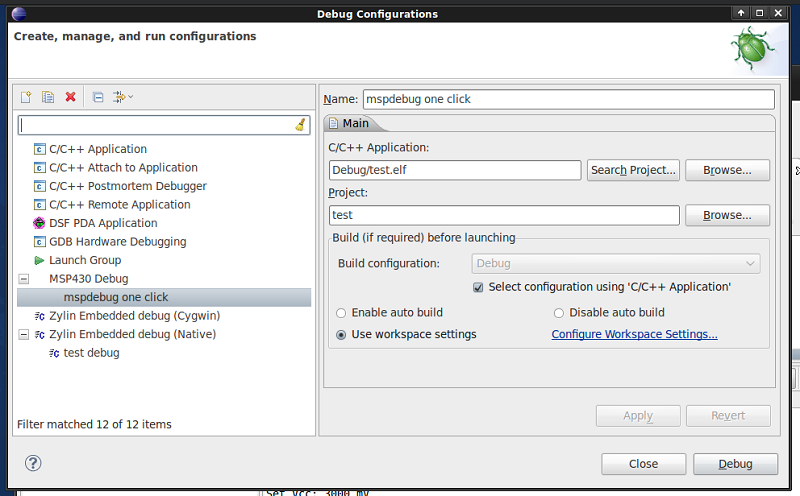
Task: Clear the filter text with broom icon
Action: coord(301,125)
